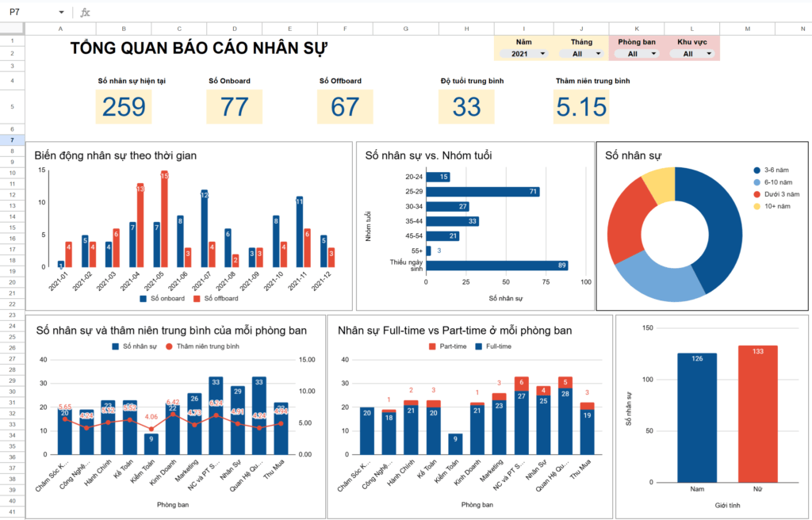812x520 pixels.
Task: Click the 3-6 năm legend dot
Action: coord(756,170)
